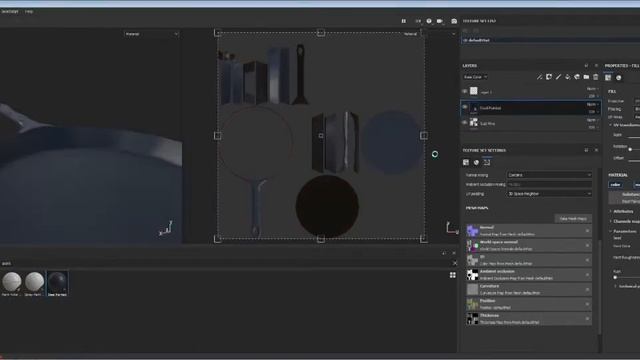Screen dimensions: 640x360
Task: Add a new fill layer
Action: (x=568, y=77)
